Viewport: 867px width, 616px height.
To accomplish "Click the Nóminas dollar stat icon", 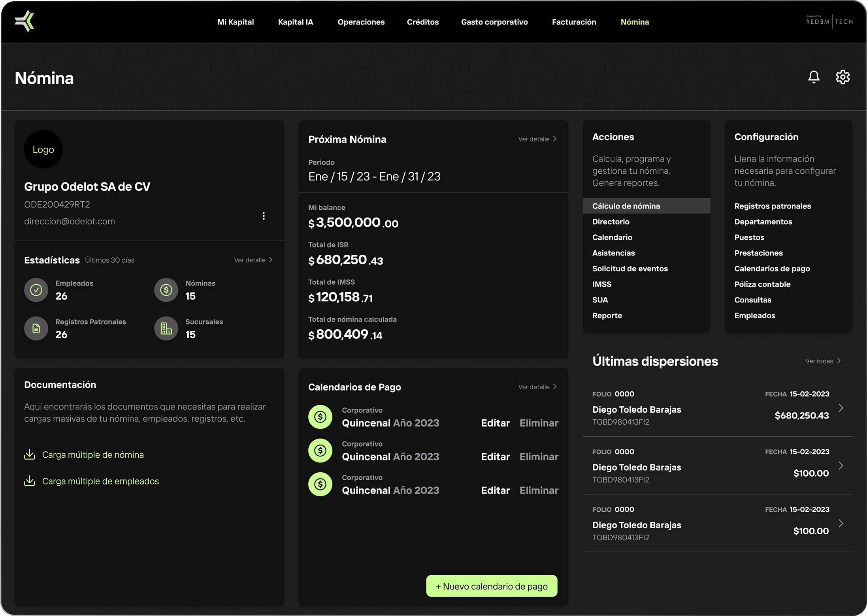I will pyautogui.click(x=166, y=290).
